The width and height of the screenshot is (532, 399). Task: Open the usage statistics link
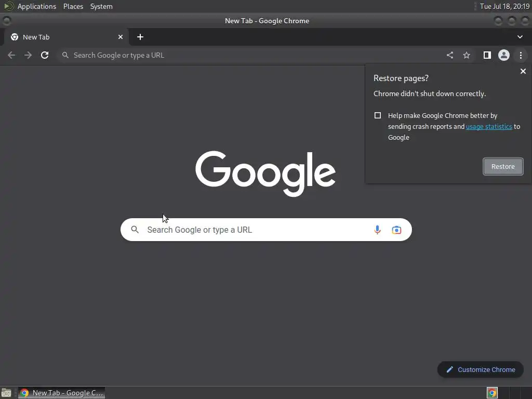tap(489, 127)
